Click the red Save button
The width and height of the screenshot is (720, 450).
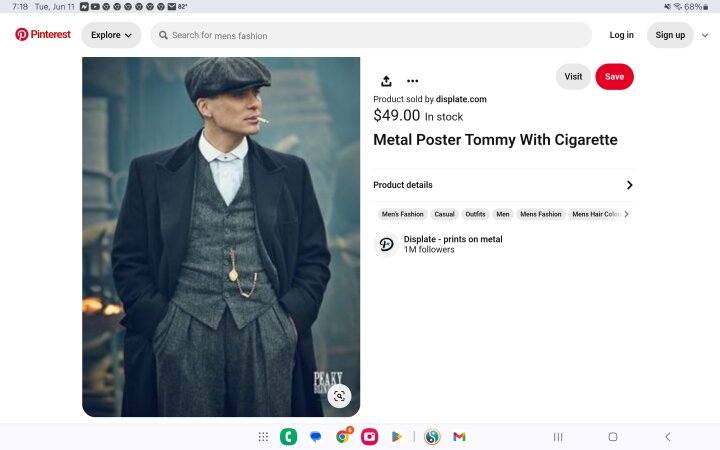click(x=614, y=77)
